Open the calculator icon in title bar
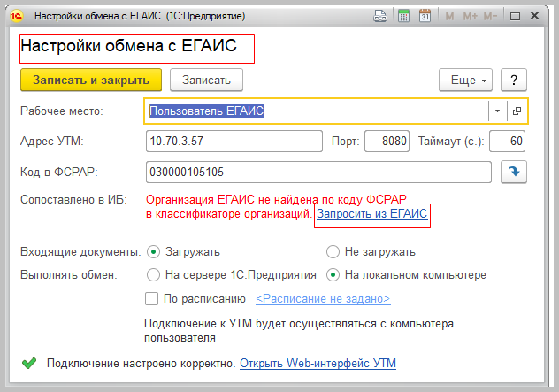The width and height of the screenshot is (559, 392). click(x=403, y=16)
